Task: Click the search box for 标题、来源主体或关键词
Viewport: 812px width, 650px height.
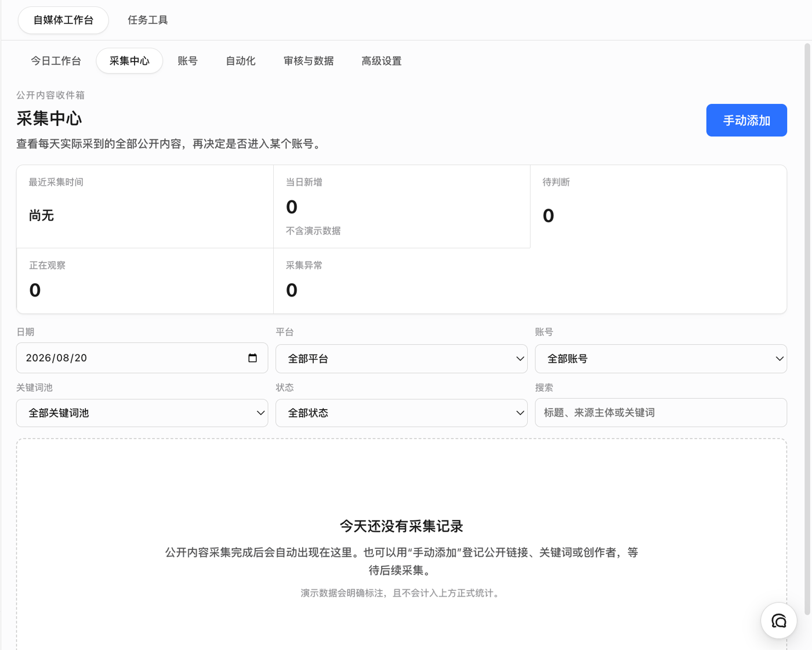Action: point(661,413)
